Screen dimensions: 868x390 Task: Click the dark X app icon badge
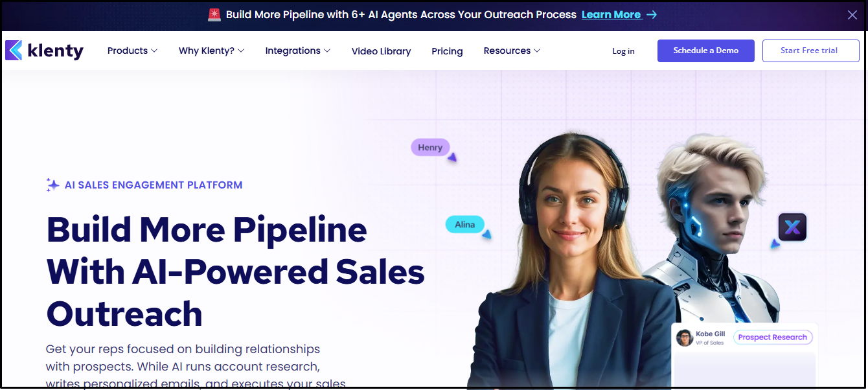(x=792, y=227)
